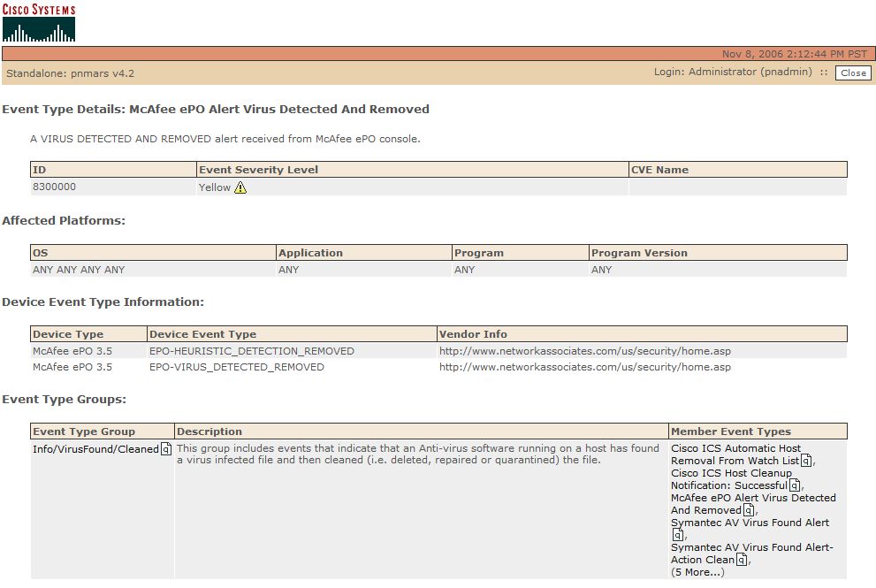Open details icon after Action Clean

pyautogui.click(x=742, y=560)
